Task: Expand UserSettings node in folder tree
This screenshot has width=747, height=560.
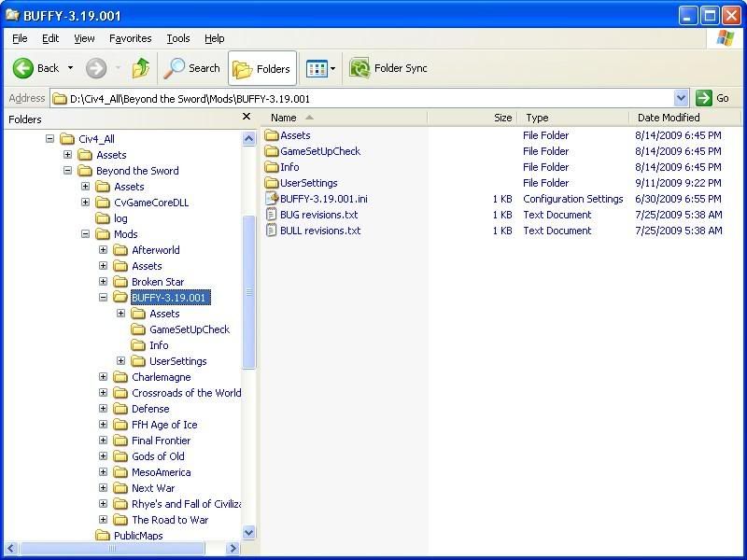Action: point(121,361)
